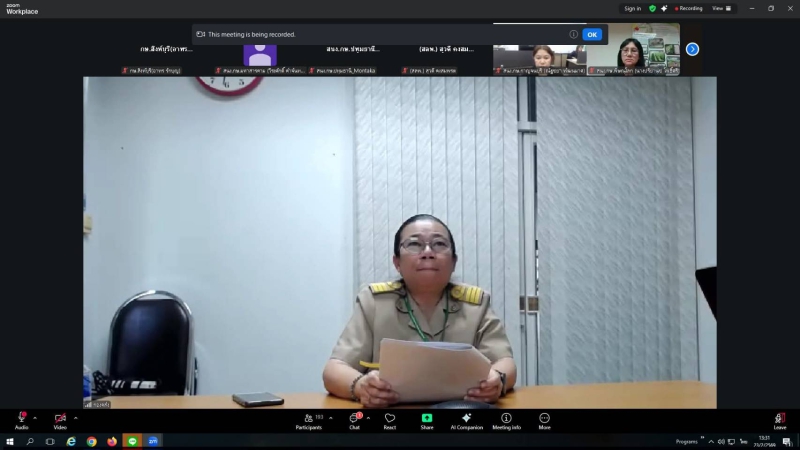Viewport: 800px width, 450px height.
Task: Turn on camera with the Video button
Action: click(x=60, y=419)
